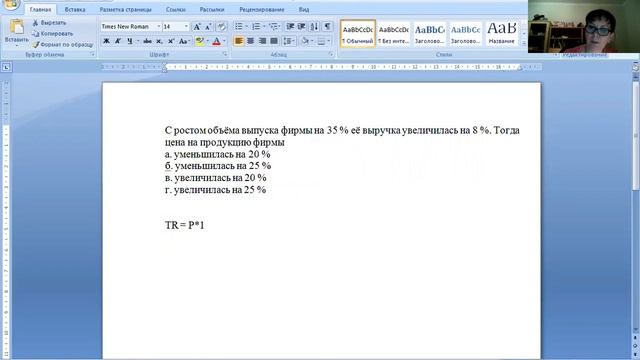Image resolution: width=640 pixels, height=360 pixels.
Task: Increase paragraph indent
Action: point(302,27)
